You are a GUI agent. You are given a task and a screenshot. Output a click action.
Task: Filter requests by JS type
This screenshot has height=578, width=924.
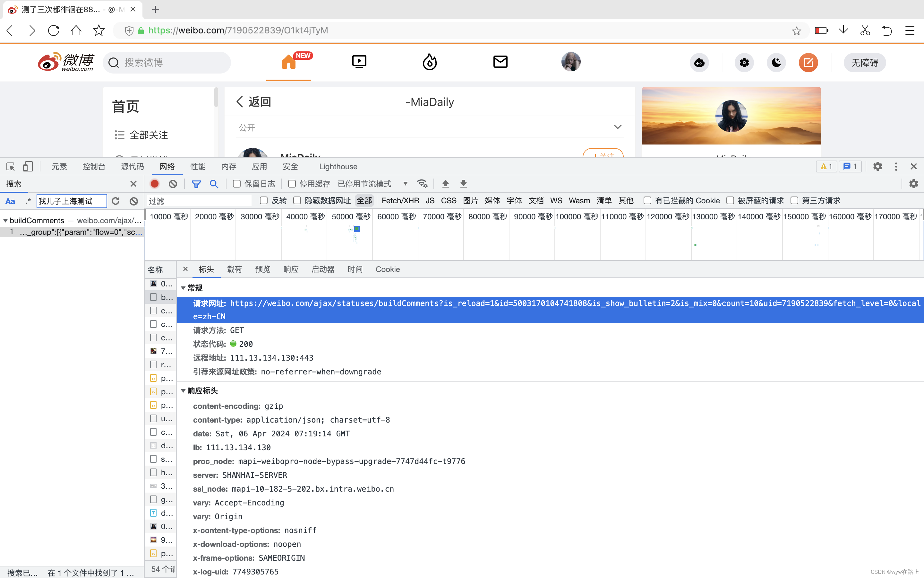pyautogui.click(x=430, y=201)
